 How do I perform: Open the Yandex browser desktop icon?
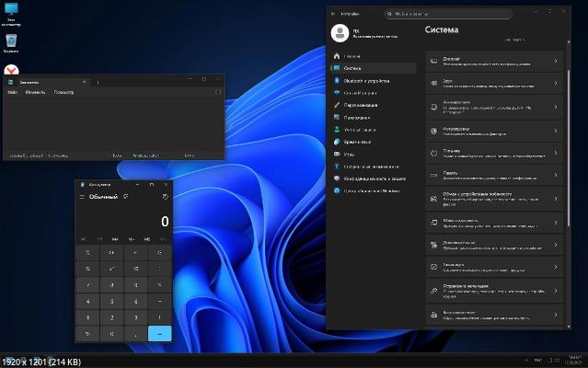[11, 72]
